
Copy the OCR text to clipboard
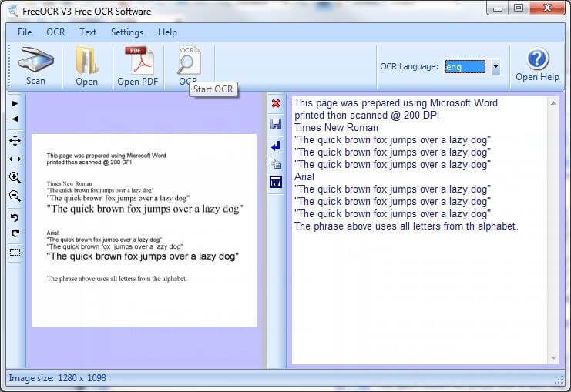point(276,163)
